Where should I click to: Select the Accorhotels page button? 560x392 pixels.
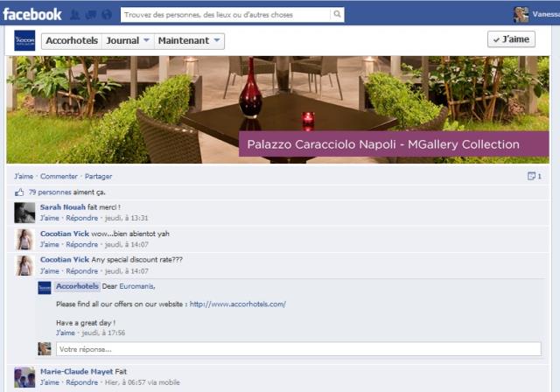pos(72,41)
